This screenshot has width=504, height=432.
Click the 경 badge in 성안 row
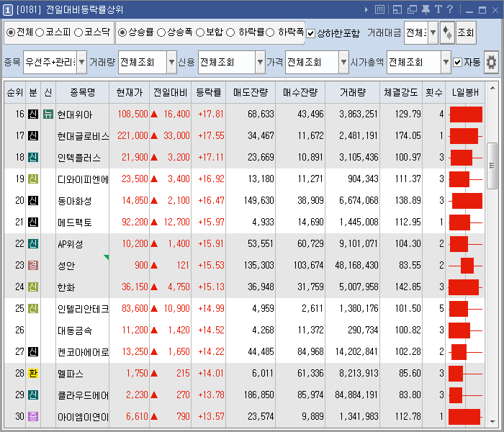coord(33,265)
